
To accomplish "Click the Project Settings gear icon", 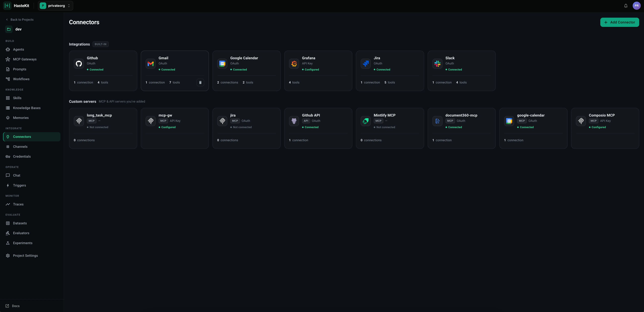I will tap(8, 256).
